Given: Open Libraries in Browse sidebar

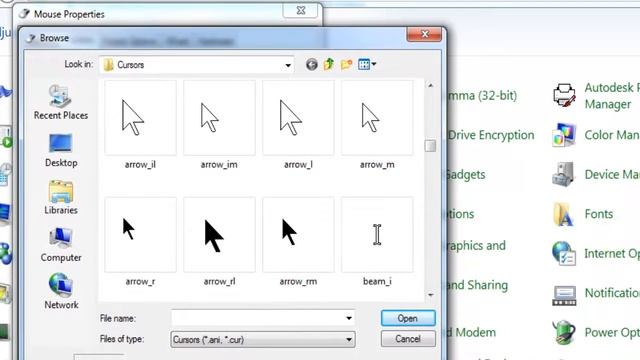Looking at the screenshot, I should 61,198.
